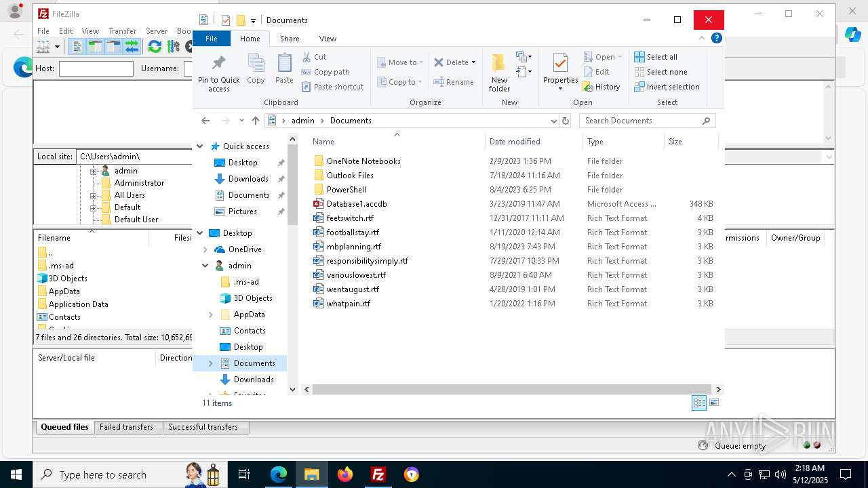The image size is (868, 488).
Task: Switch to the Share ribbon tab
Action: pyautogui.click(x=290, y=39)
